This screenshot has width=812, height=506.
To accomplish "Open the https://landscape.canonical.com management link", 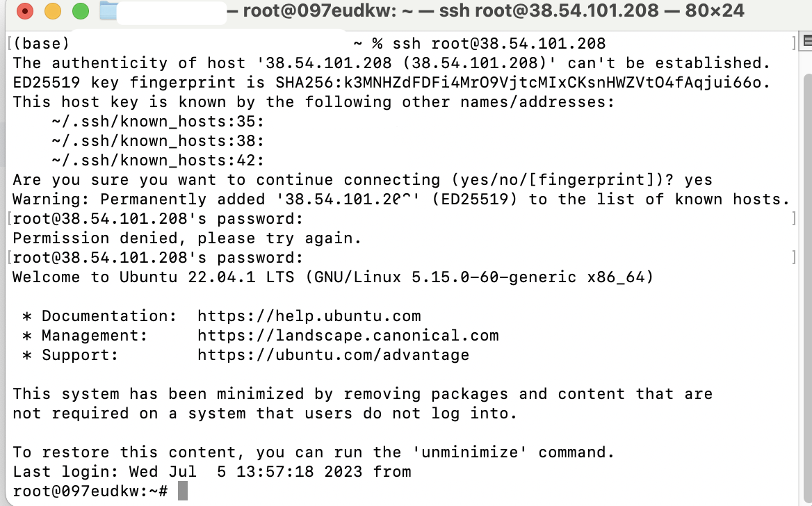I will (348, 336).
